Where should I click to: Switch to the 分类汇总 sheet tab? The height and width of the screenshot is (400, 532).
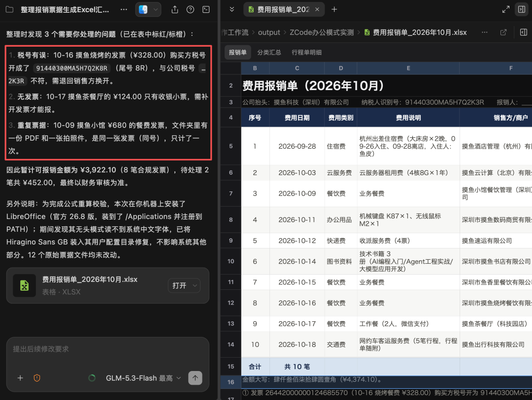click(x=269, y=52)
